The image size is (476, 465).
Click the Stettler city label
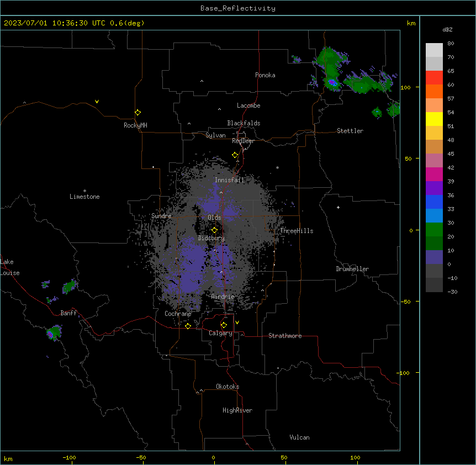coord(350,131)
